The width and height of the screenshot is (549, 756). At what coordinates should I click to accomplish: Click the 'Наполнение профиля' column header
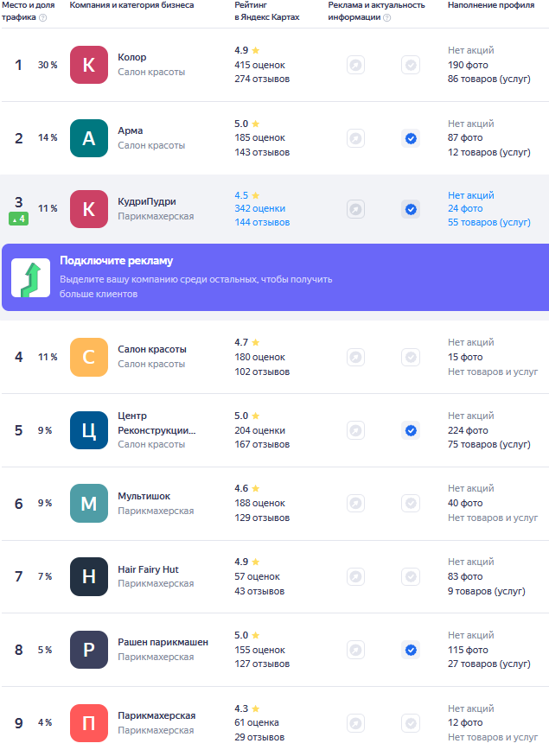coord(491,5)
